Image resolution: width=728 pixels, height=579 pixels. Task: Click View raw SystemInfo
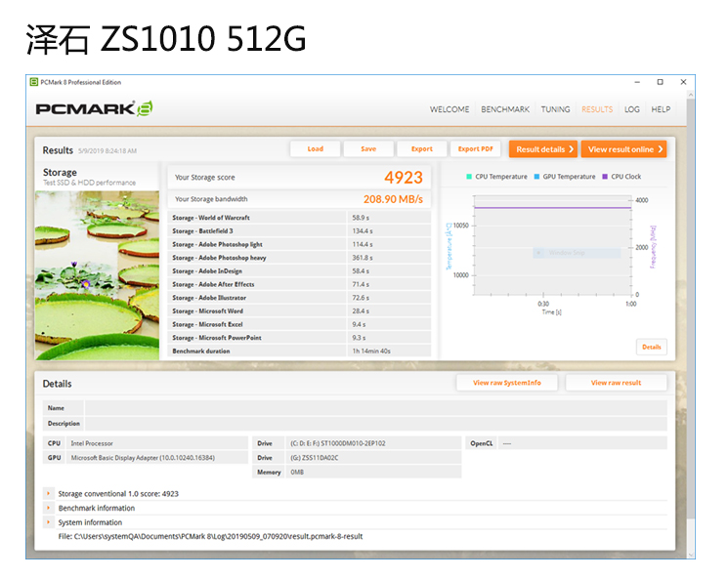[x=507, y=383]
